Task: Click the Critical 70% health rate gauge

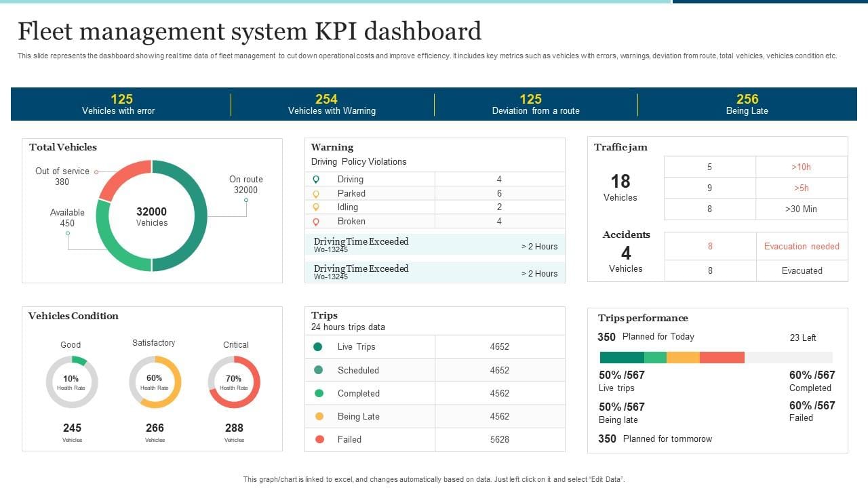Action: [x=234, y=383]
